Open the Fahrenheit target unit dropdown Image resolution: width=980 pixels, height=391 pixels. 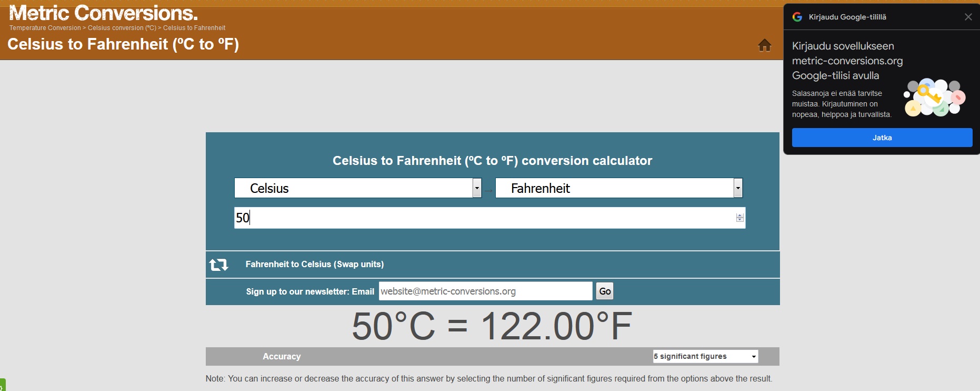click(619, 188)
